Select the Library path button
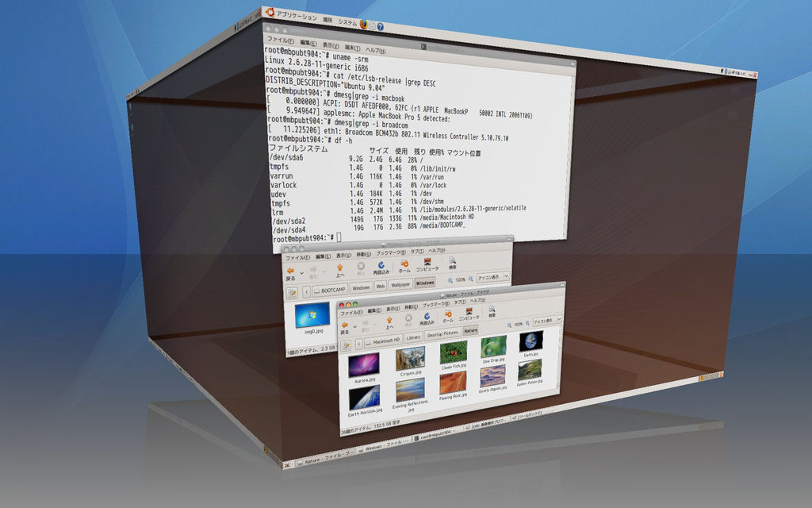This screenshot has width=812, height=508. (413, 337)
